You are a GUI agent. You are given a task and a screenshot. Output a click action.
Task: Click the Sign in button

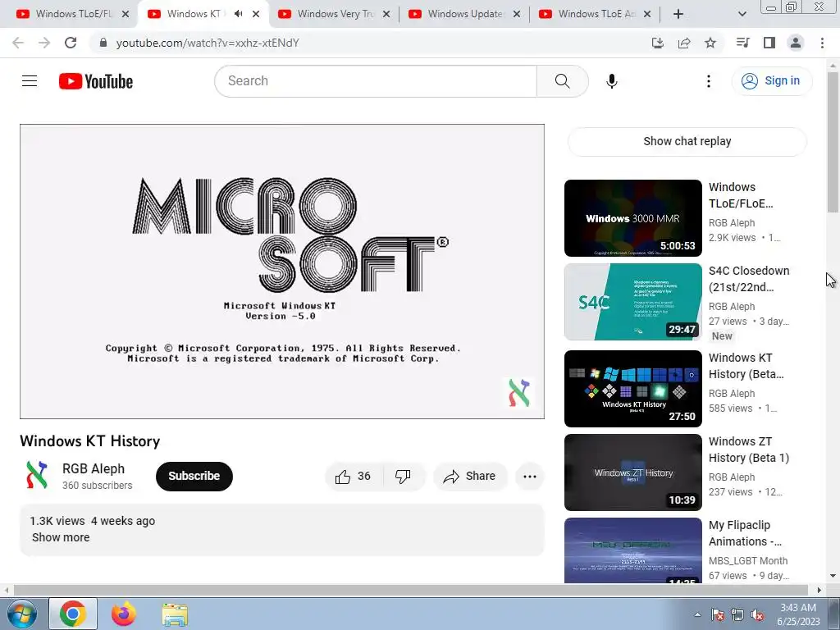pyautogui.click(x=771, y=81)
